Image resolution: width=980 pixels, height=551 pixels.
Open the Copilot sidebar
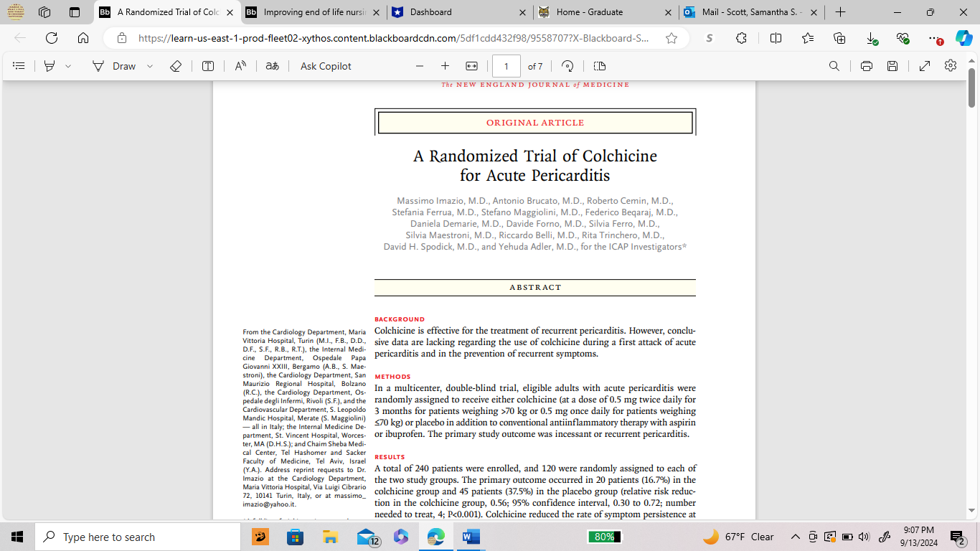pyautogui.click(x=964, y=38)
